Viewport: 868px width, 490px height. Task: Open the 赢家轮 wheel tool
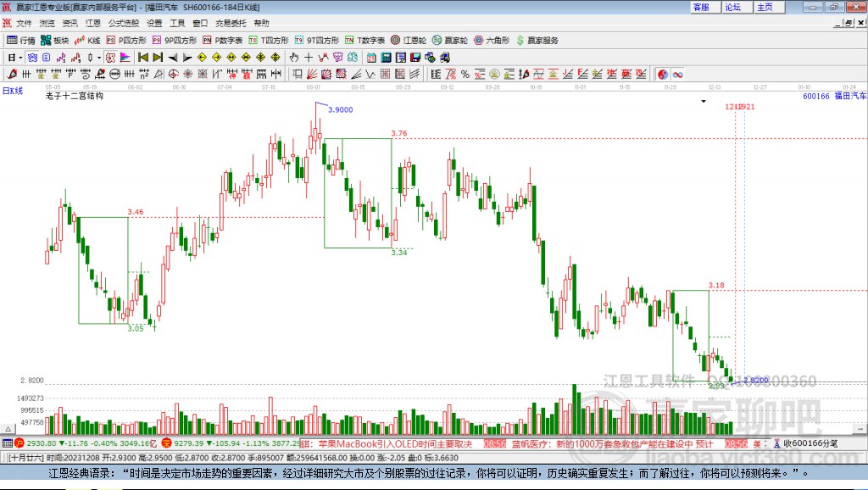click(450, 41)
